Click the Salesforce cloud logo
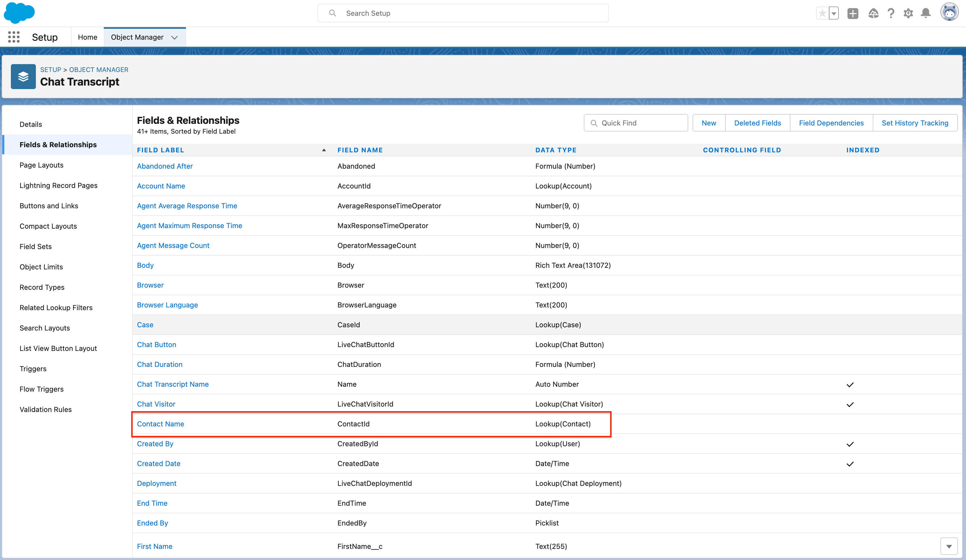 click(x=19, y=13)
